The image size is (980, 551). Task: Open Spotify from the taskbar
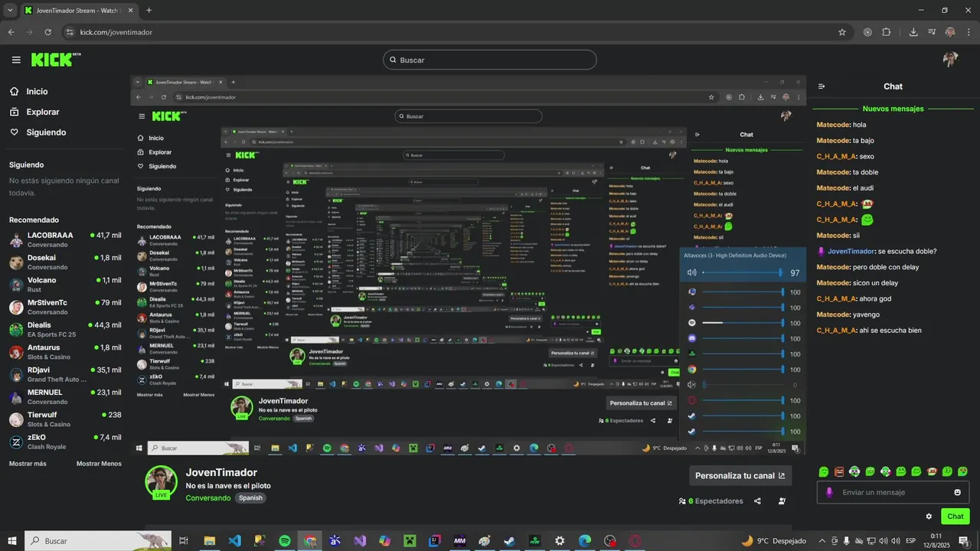(285, 541)
